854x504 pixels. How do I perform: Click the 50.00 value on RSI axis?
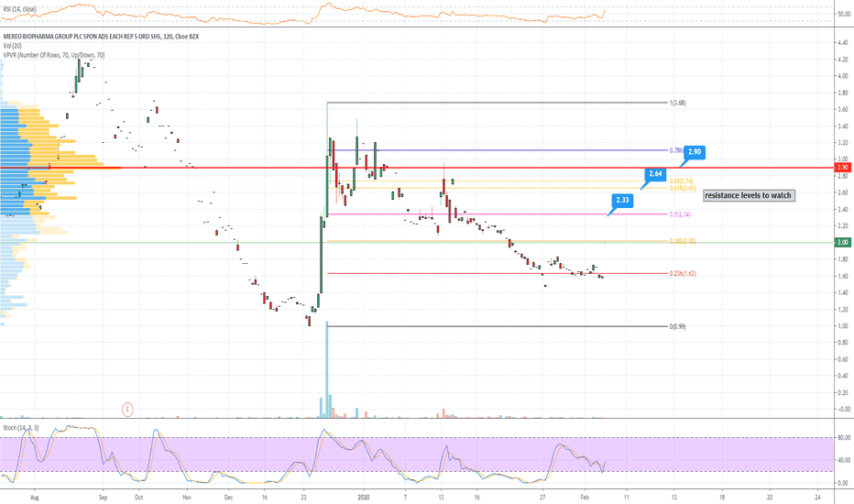pyautogui.click(x=844, y=14)
